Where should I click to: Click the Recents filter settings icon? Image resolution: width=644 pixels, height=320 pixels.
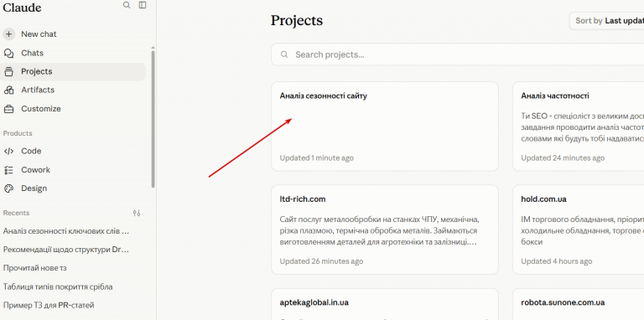tap(137, 213)
